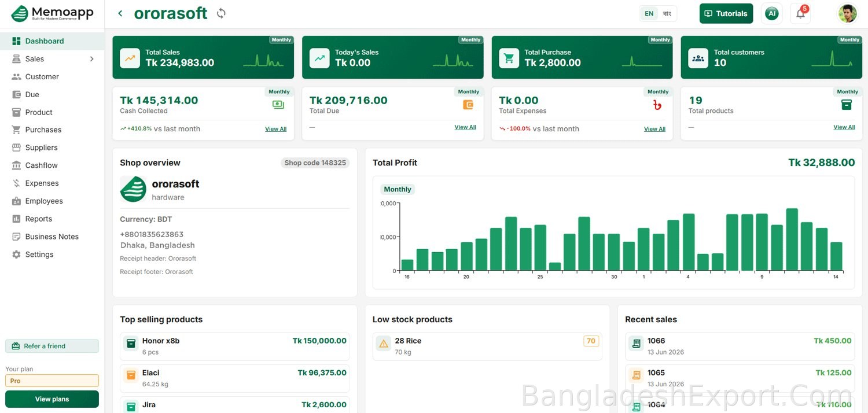Click the refresh sync icon beside ororasoft
The image size is (868, 413).
tap(221, 13)
